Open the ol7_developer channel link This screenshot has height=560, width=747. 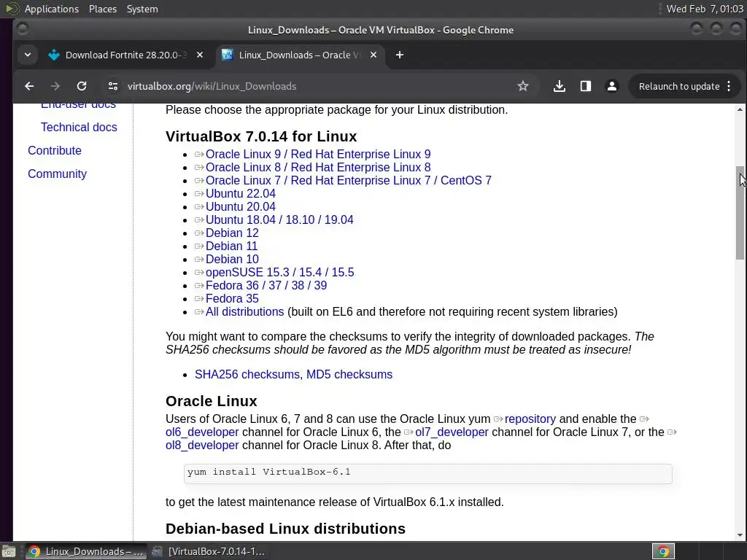tap(452, 432)
